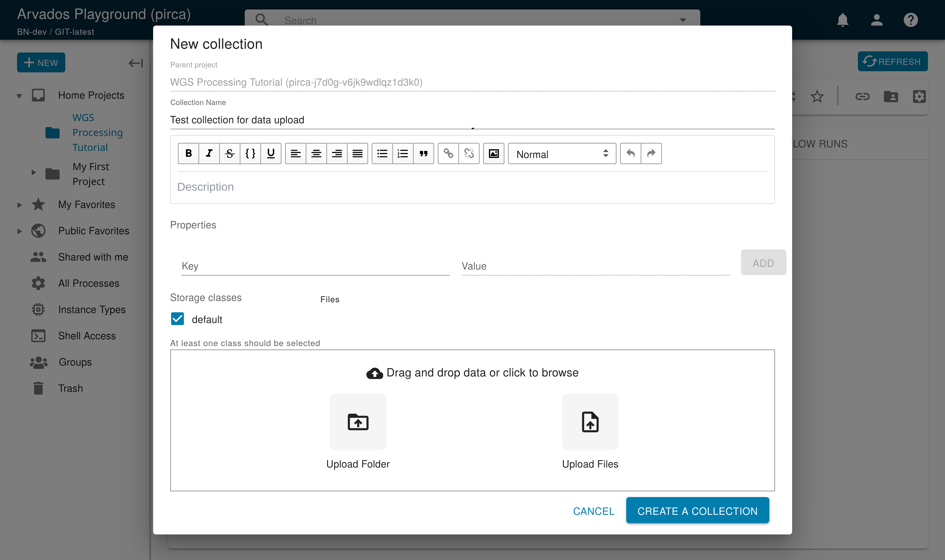Center-align the description text
This screenshot has width=945, height=560.
[316, 153]
